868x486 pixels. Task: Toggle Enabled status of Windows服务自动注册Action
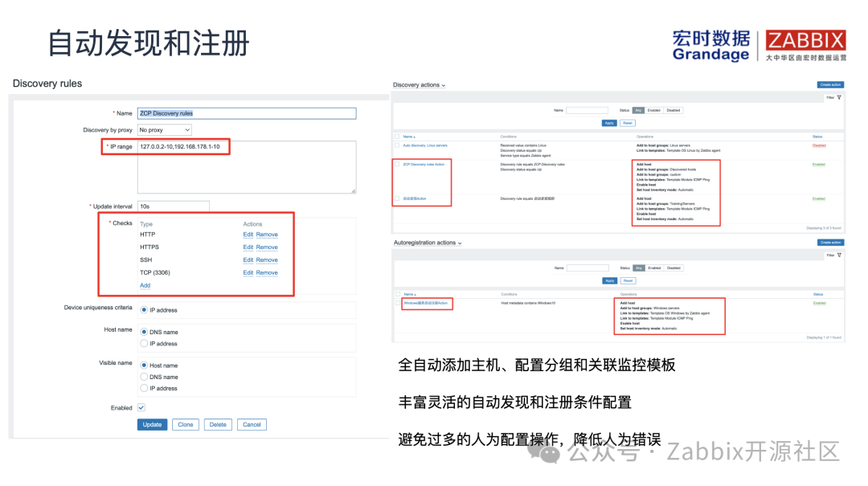point(819,304)
